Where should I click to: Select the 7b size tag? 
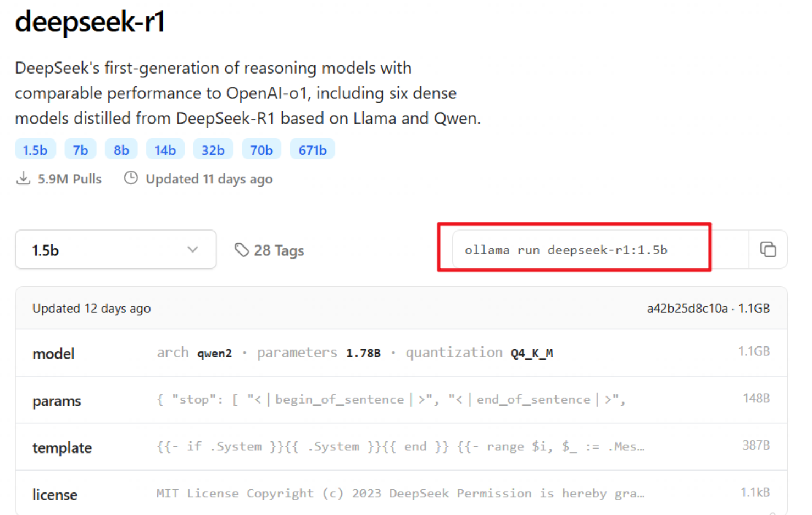click(81, 149)
